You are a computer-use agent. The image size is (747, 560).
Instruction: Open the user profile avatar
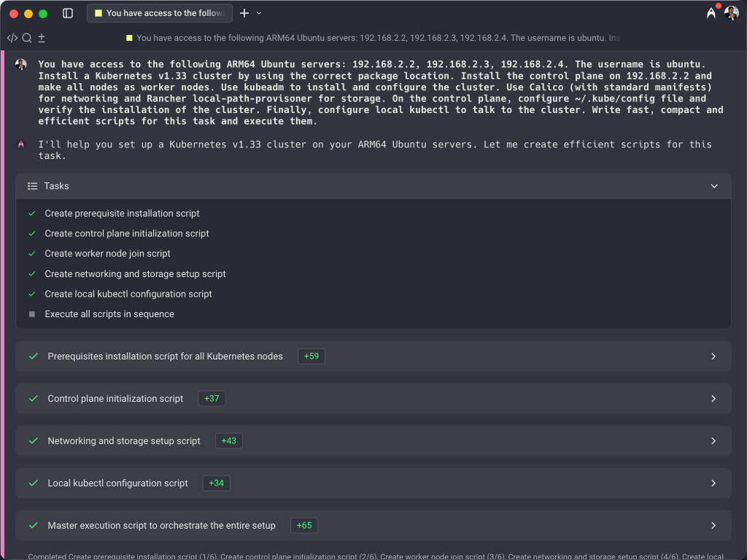coord(732,13)
